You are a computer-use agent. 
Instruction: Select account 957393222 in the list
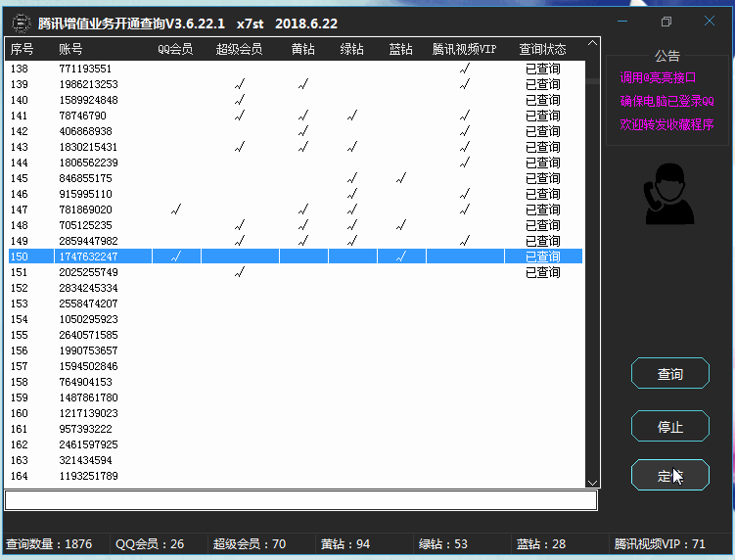click(85, 429)
